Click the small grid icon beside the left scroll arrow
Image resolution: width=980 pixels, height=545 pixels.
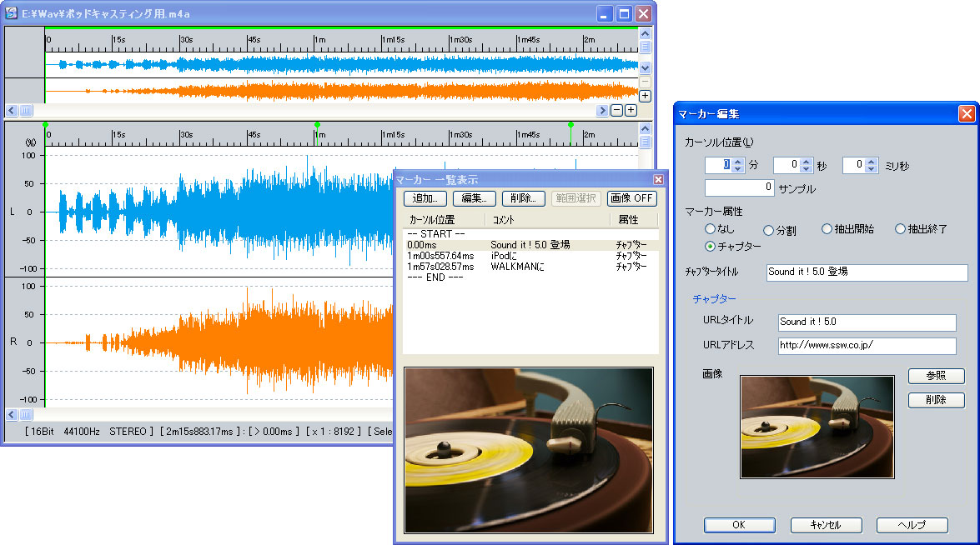[x=26, y=109]
